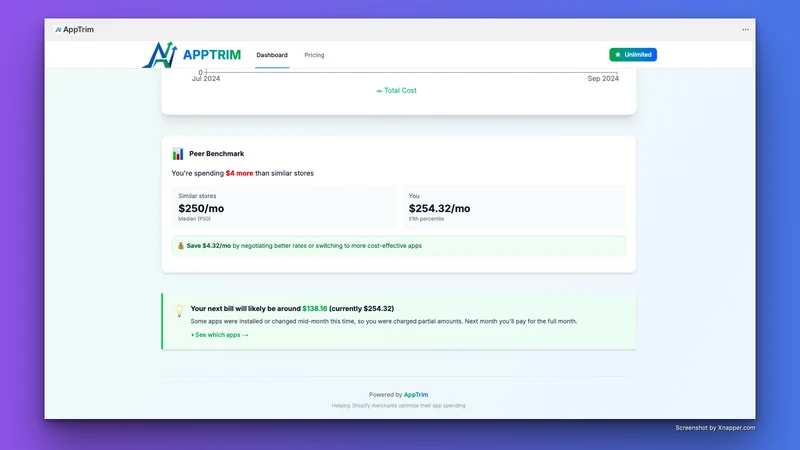Click the "Helping Shopify merchants" footer text
Image resolution: width=800 pixels, height=450 pixels.
[x=398, y=406]
